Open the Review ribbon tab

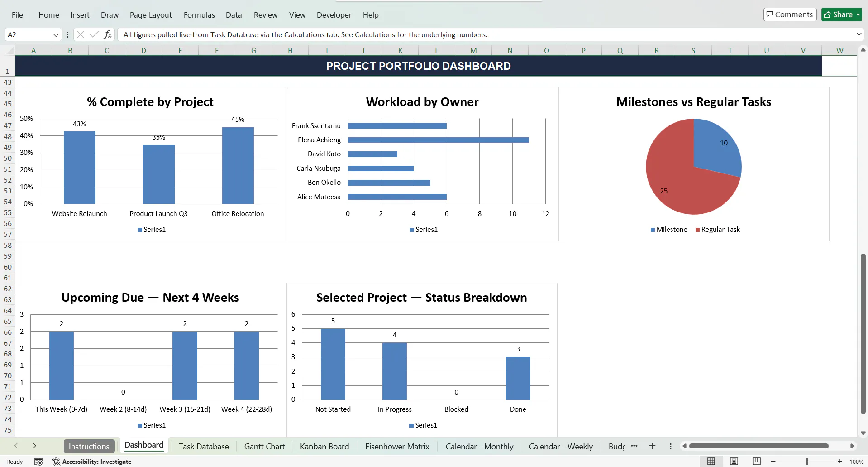click(265, 15)
